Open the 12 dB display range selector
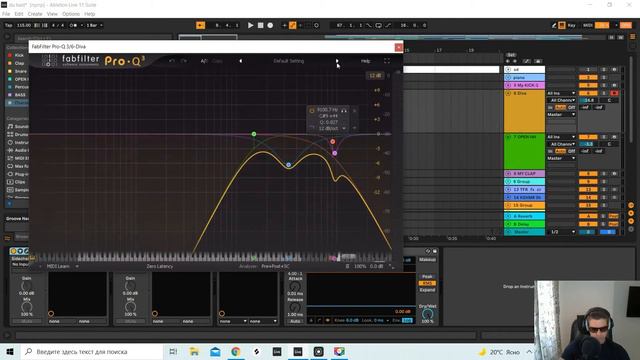Image resolution: width=640 pixels, height=360 pixels. pyautogui.click(x=375, y=76)
